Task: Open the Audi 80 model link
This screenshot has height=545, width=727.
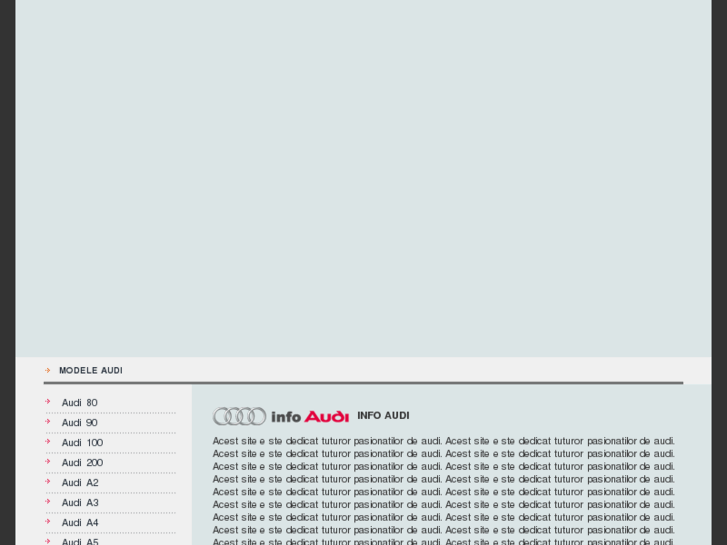Action: (80, 403)
